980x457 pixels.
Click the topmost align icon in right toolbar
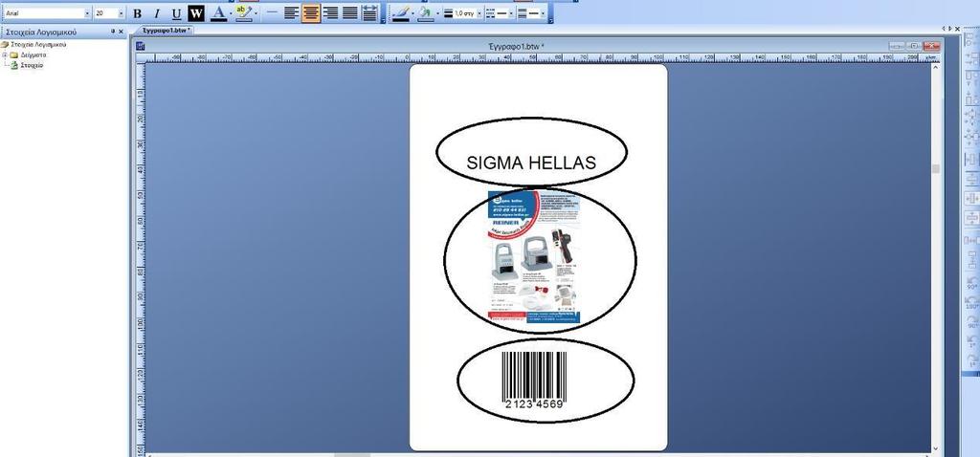(972, 40)
